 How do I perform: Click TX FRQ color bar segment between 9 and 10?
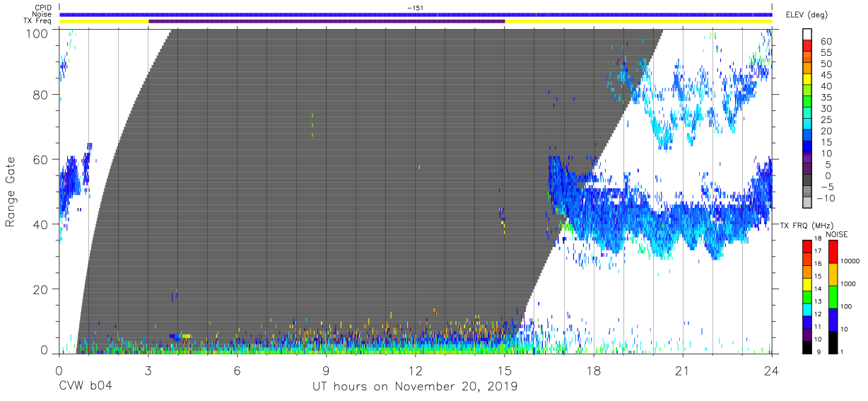807,347
